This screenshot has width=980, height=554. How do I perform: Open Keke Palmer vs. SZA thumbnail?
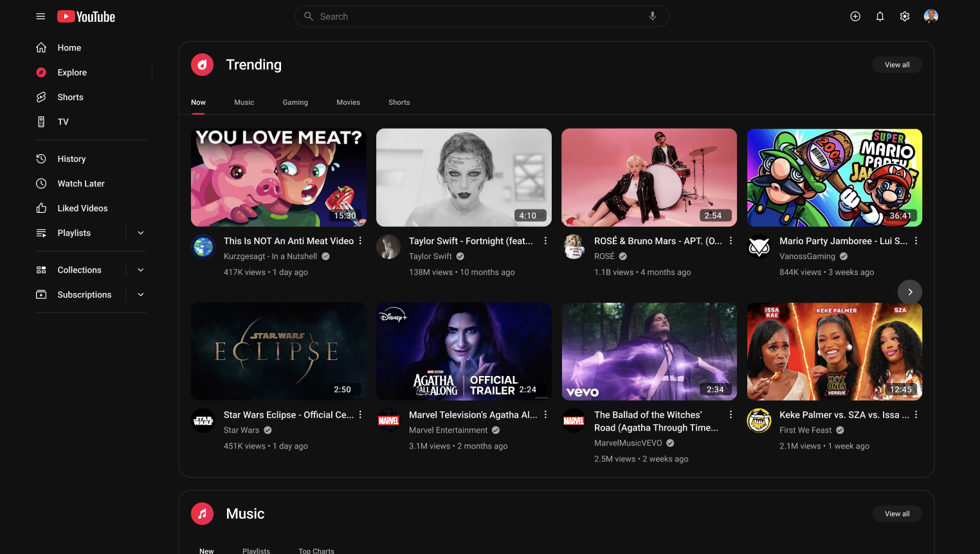click(834, 352)
